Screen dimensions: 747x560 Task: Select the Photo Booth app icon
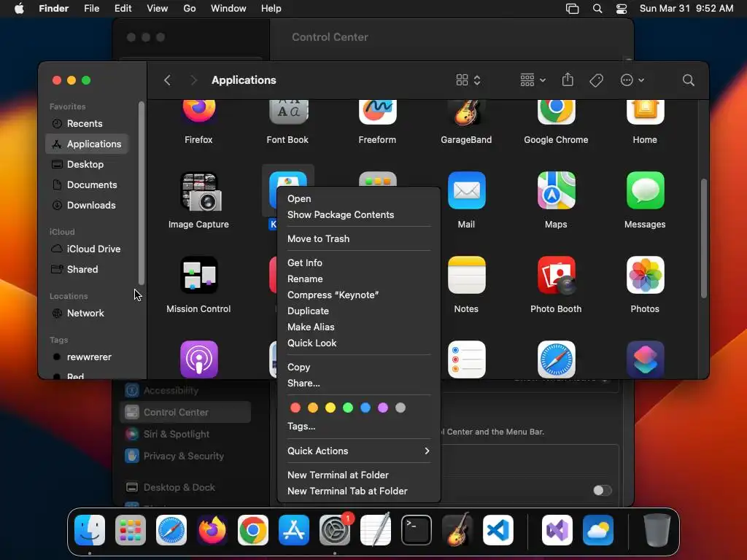point(556,275)
